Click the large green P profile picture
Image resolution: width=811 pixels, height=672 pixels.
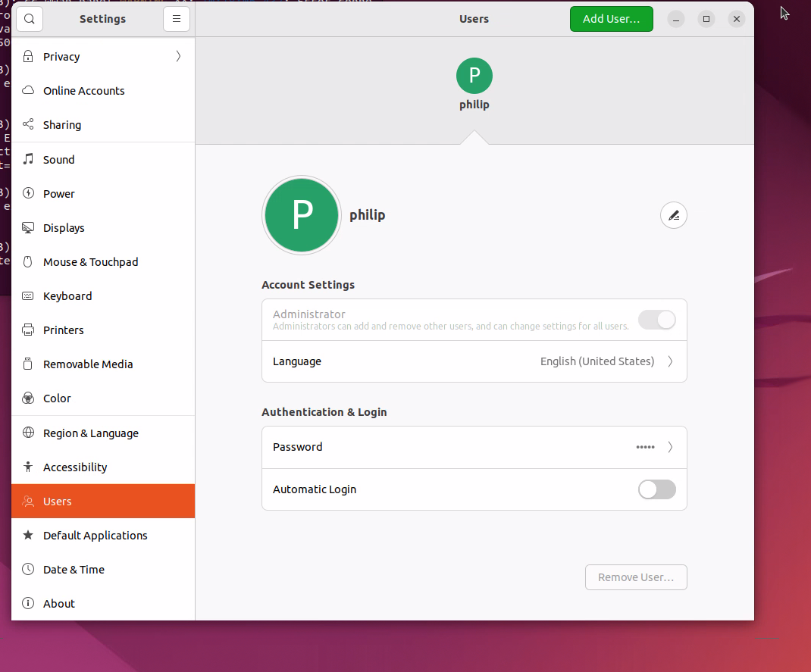[x=302, y=215]
